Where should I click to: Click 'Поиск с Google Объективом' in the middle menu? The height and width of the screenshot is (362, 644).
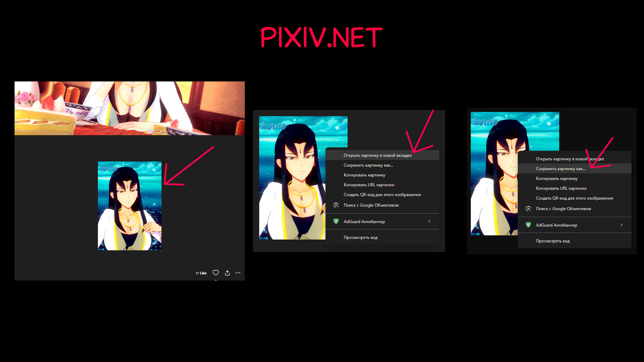tap(371, 205)
